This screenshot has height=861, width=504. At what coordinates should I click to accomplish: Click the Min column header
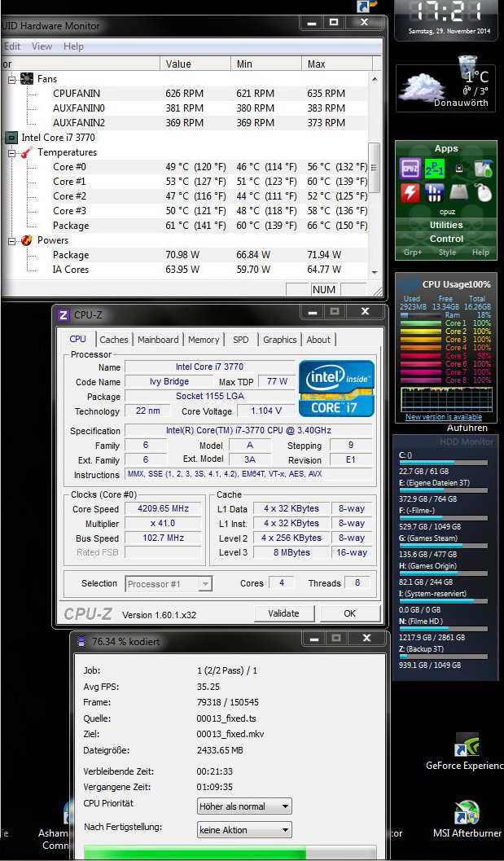pyautogui.click(x=266, y=64)
